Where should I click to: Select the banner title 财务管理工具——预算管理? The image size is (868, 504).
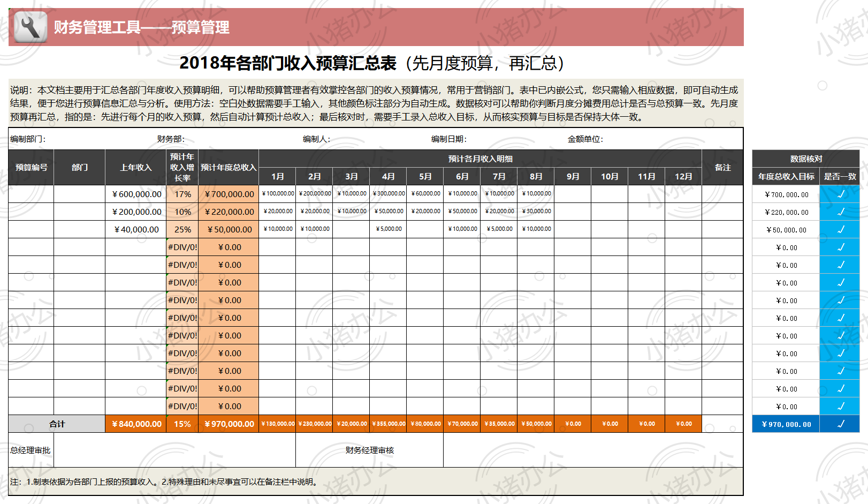[141, 27]
